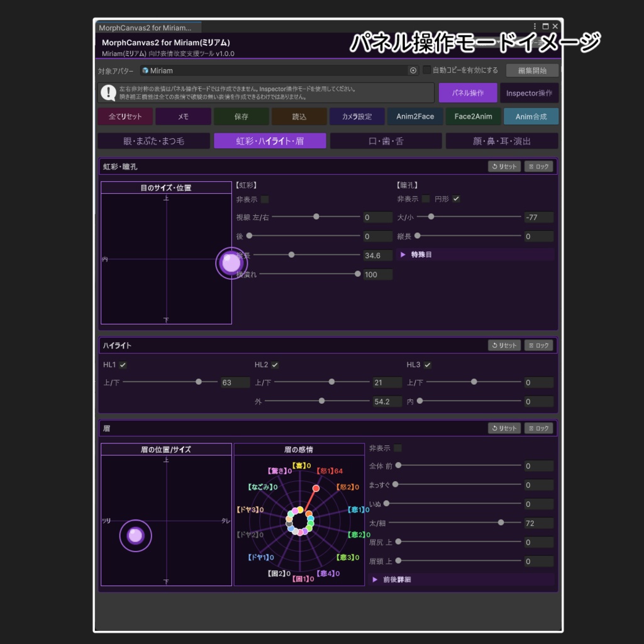Switch to the 眼・まぶた・まつ毛 tab
The width and height of the screenshot is (644, 644).
153,141
